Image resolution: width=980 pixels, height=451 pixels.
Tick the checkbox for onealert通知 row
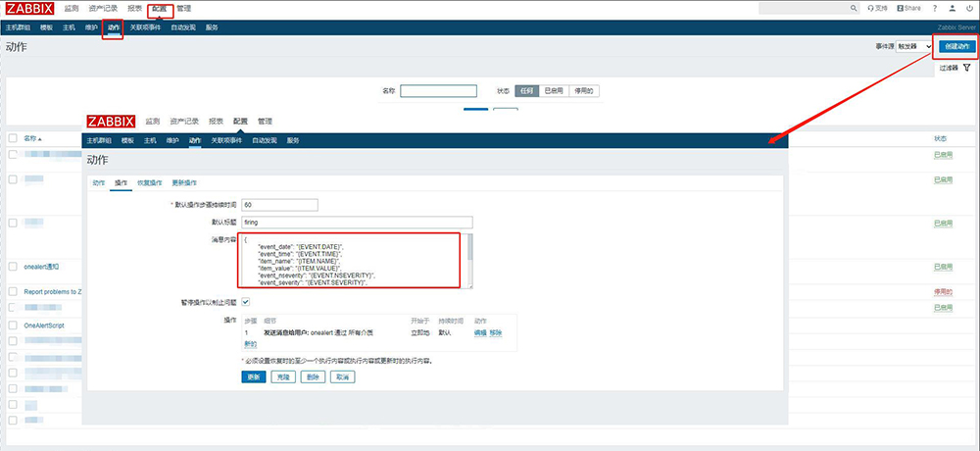pyautogui.click(x=13, y=267)
